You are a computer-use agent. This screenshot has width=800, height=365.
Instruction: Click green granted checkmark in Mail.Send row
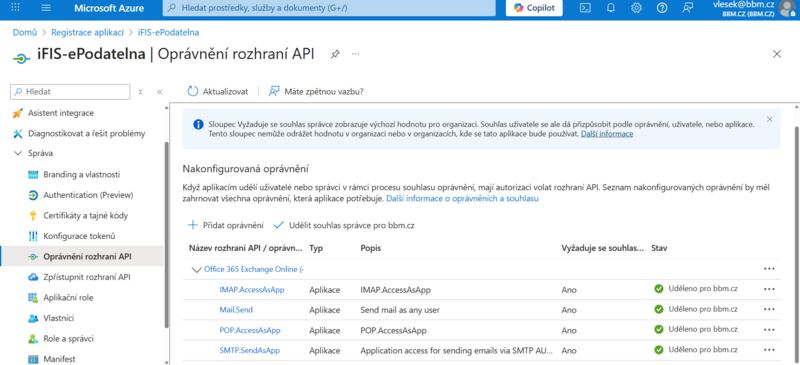coord(659,309)
